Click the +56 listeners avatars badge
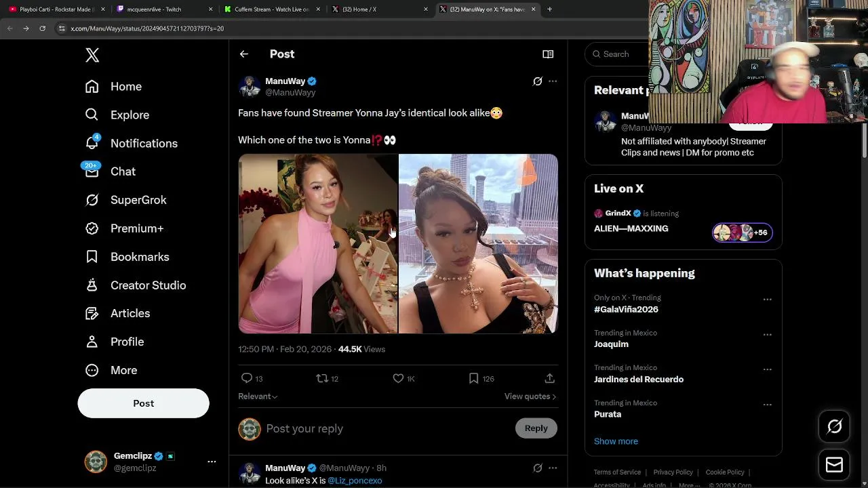 pyautogui.click(x=742, y=232)
